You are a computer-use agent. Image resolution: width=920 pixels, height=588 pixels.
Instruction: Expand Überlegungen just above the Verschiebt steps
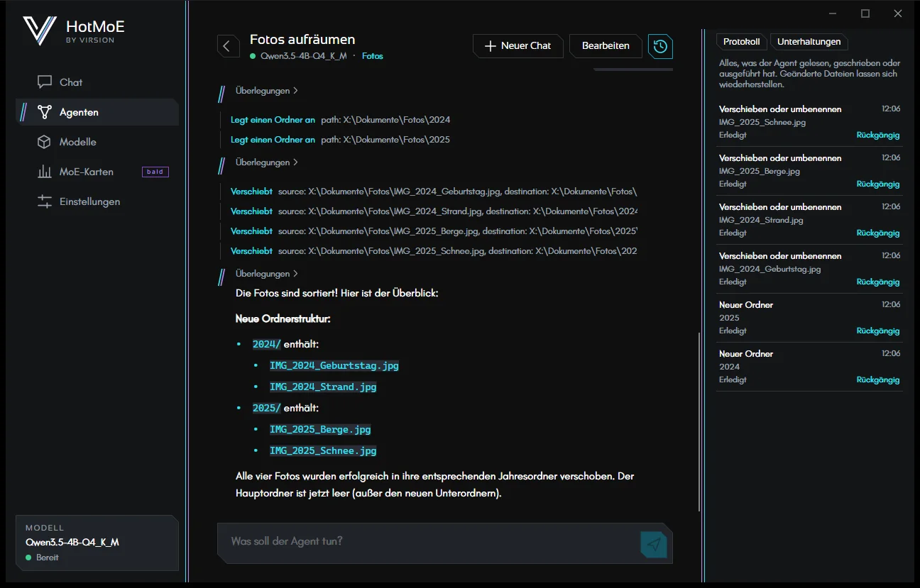tap(267, 162)
